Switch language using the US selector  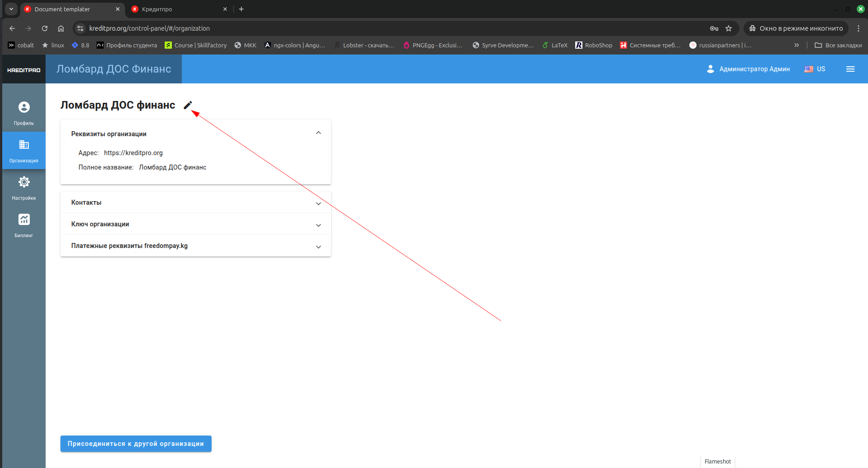(x=815, y=69)
